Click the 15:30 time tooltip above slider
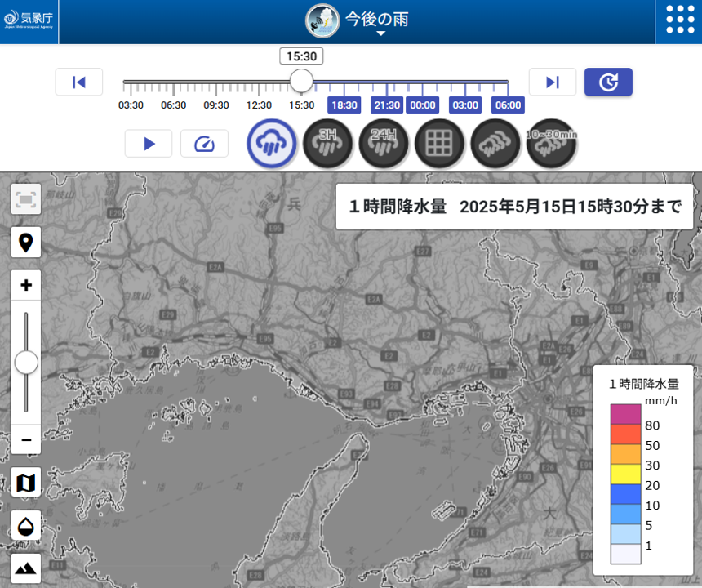 301,56
